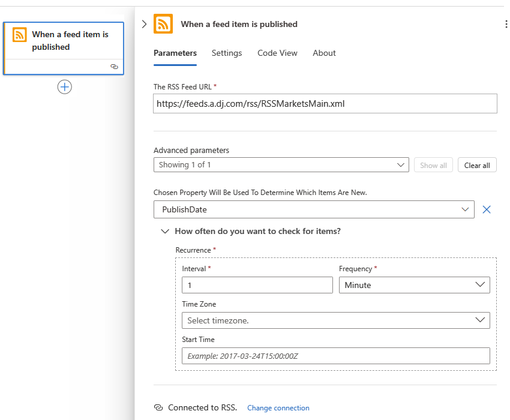Viewport: 510px width, 420px height.
Task: Click the RSS icon in the panel header
Action: click(x=163, y=24)
